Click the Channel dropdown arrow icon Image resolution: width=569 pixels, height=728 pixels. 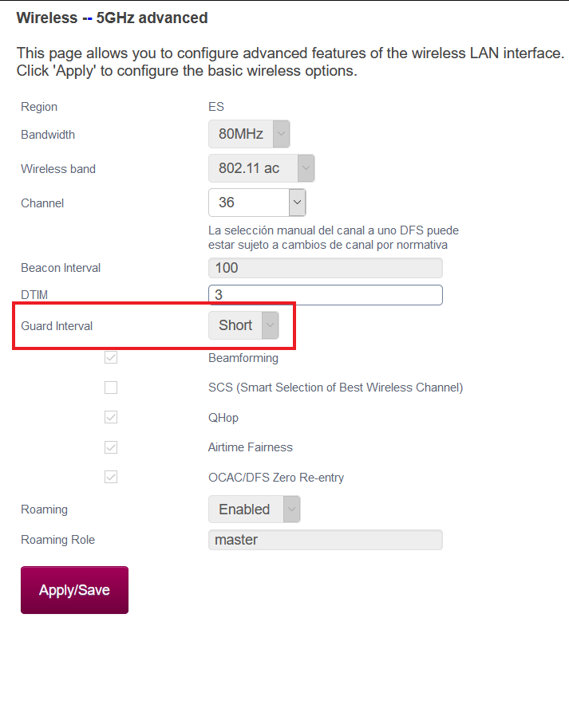pyautogui.click(x=297, y=203)
